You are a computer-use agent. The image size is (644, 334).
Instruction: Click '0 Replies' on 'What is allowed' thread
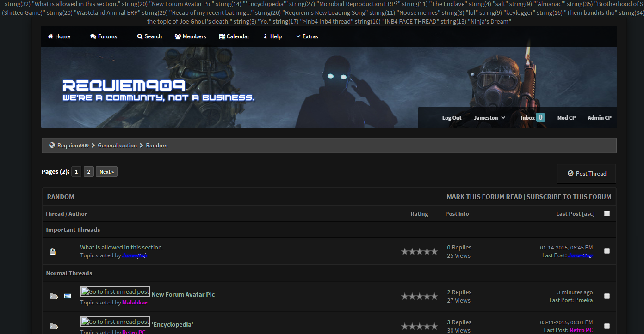pos(459,247)
